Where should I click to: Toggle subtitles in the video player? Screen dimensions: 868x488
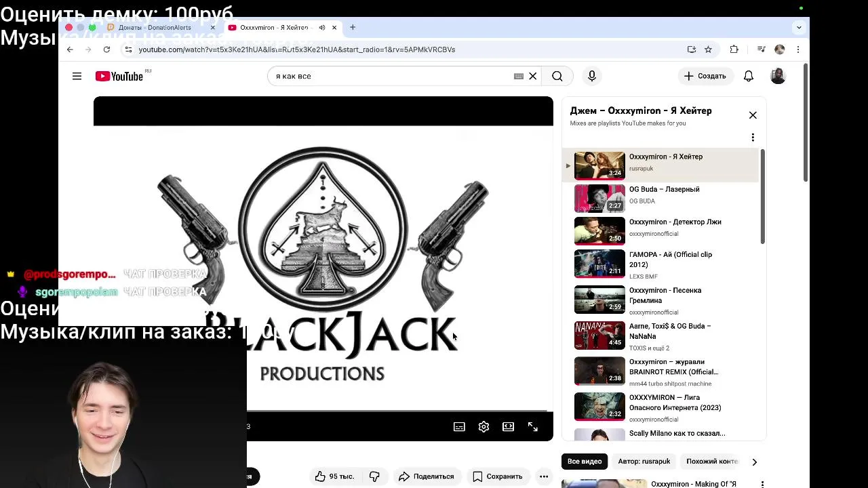pos(459,426)
